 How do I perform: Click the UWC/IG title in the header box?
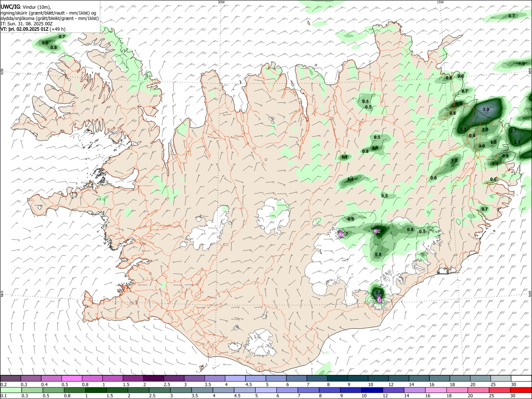pyautogui.click(x=10, y=7)
